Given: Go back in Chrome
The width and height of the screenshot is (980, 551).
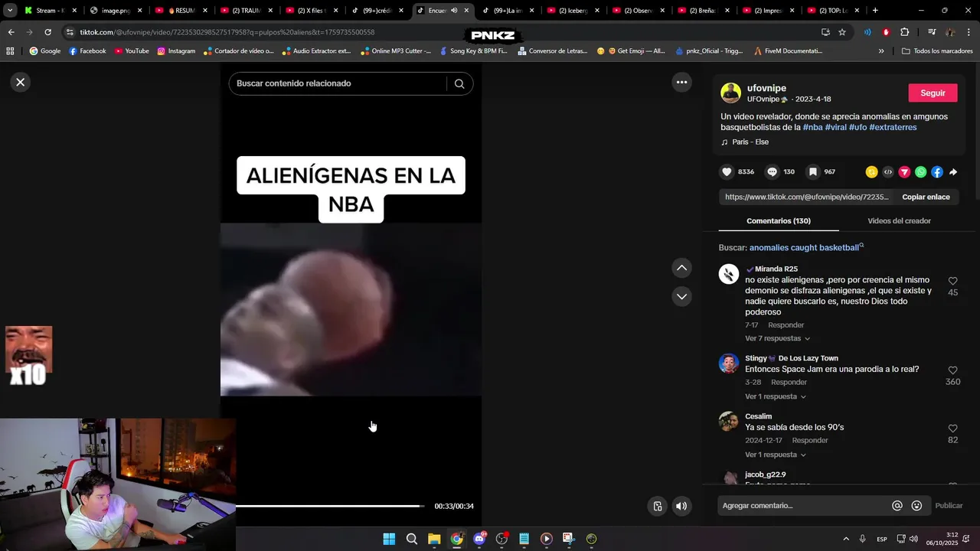Looking at the screenshot, I should click(x=11, y=32).
